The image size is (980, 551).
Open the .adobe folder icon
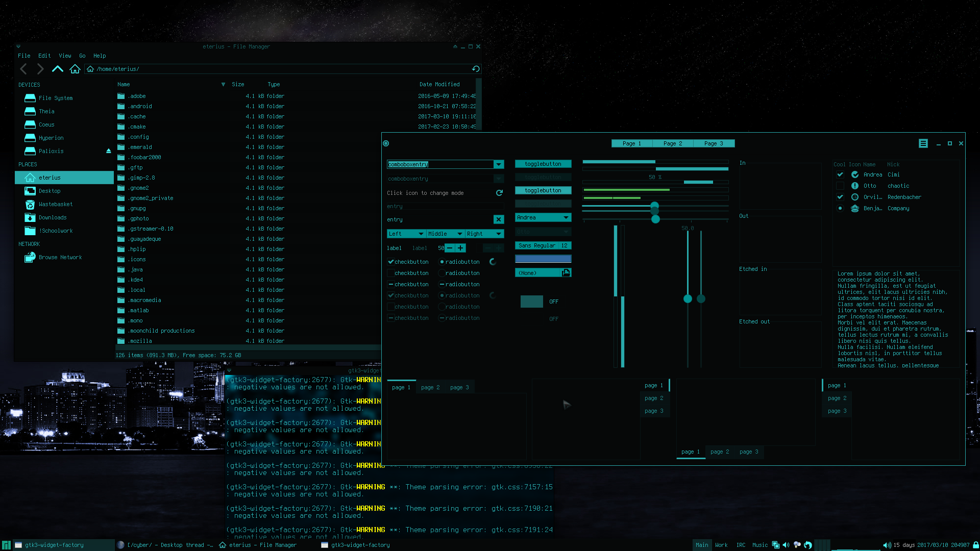pos(121,96)
